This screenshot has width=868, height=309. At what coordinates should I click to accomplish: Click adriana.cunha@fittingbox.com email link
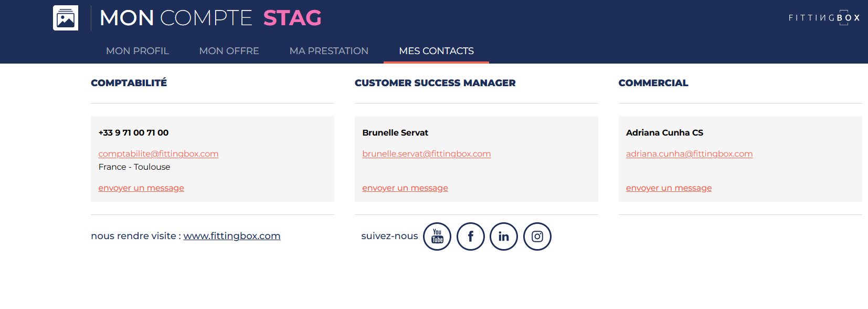(689, 154)
